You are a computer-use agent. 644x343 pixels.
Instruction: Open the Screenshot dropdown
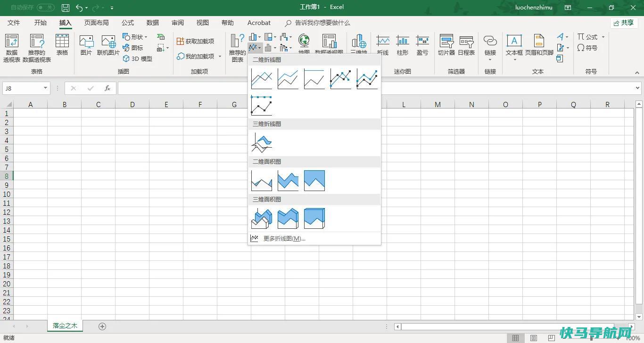[163, 48]
